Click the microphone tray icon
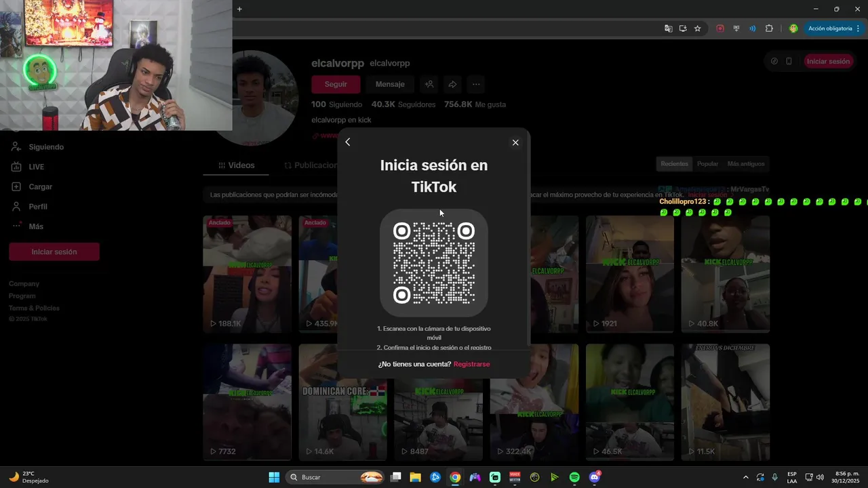The height and width of the screenshot is (488, 868). tap(774, 477)
